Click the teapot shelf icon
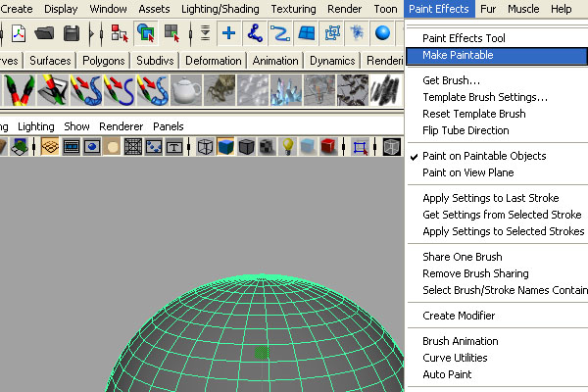Image resolution: width=588 pixels, height=392 pixels. tap(186, 90)
